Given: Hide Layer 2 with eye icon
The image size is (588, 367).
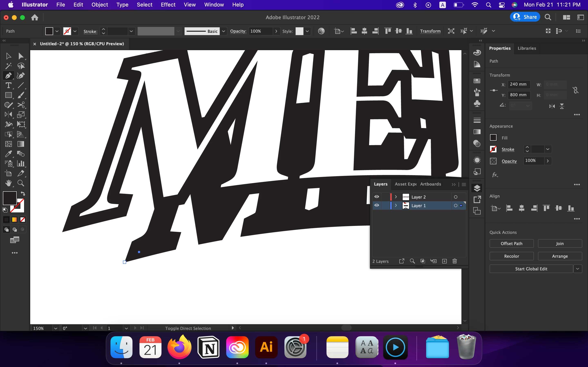Looking at the screenshot, I should pyautogui.click(x=377, y=197).
